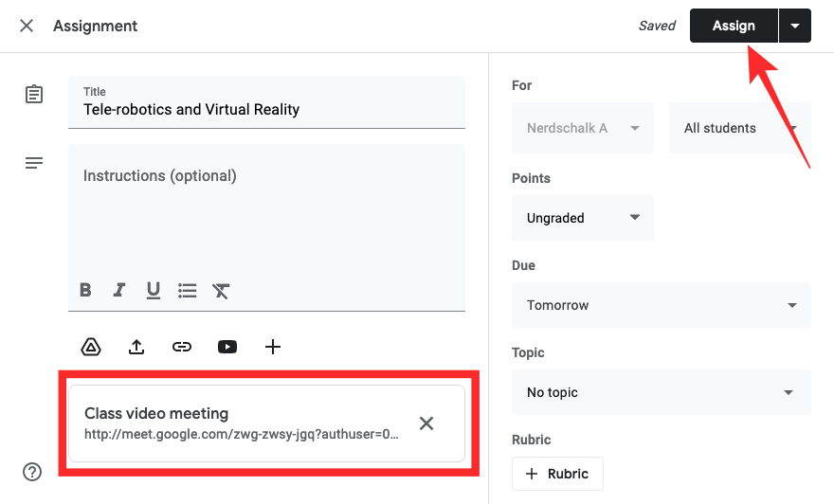Remove Class video meeting attachment

pyautogui.click(x=426, y=423)
